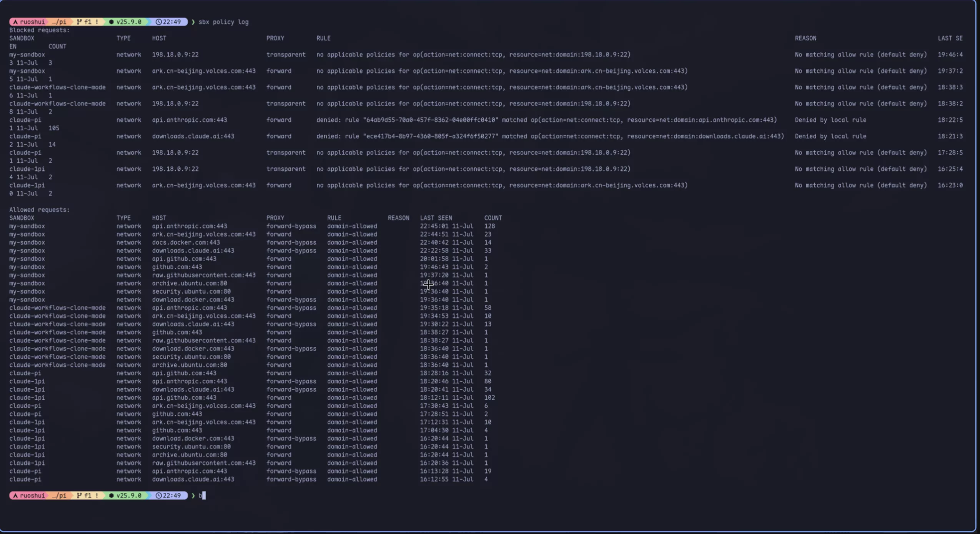Screen dimensions: 980x534
Task: Click the timestamp 16:20:36 11-Jul
Action: pos(446,463)
